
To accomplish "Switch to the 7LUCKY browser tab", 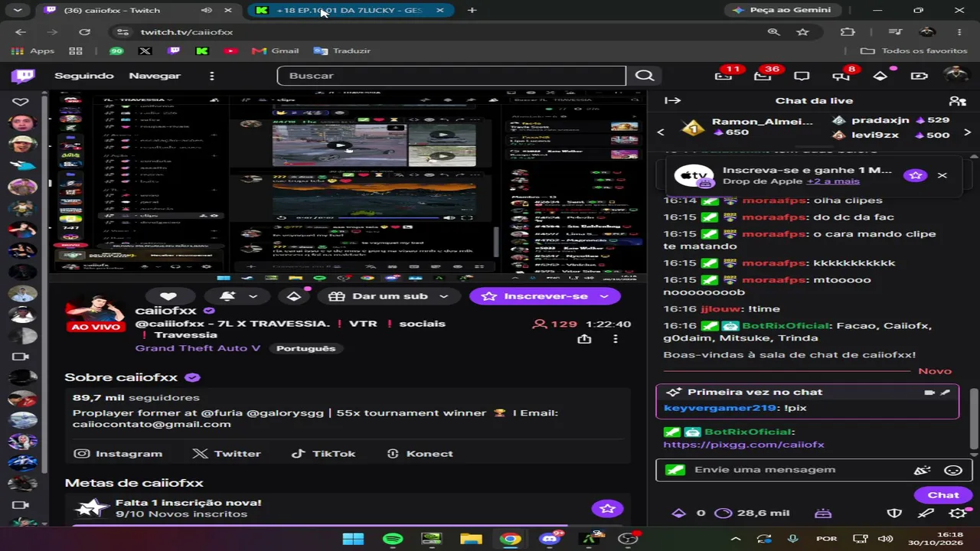I will point(351,11).
